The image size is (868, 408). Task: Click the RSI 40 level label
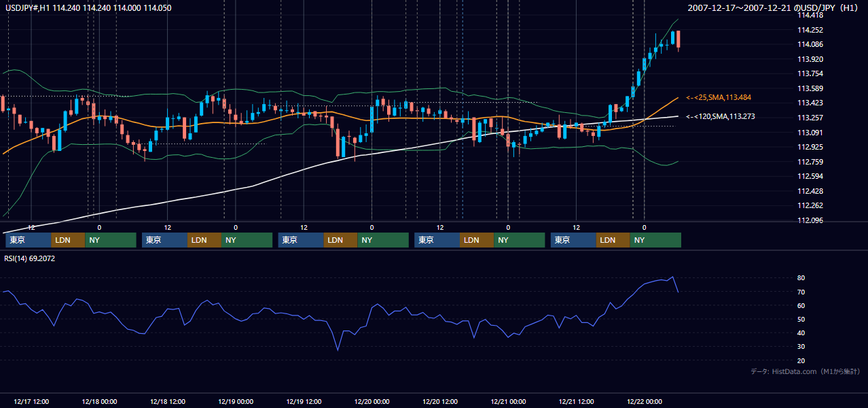(801, 333)
